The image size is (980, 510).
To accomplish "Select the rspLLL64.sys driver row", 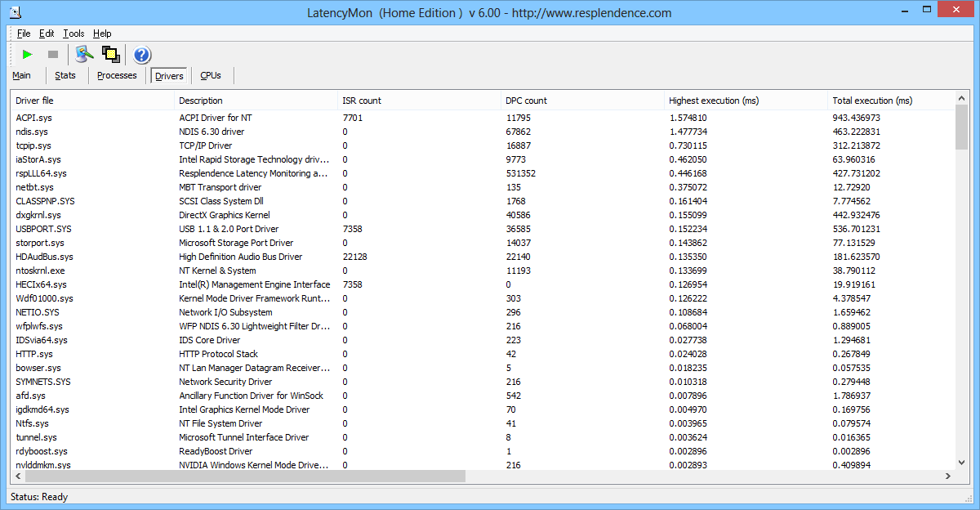I will 483,173.
